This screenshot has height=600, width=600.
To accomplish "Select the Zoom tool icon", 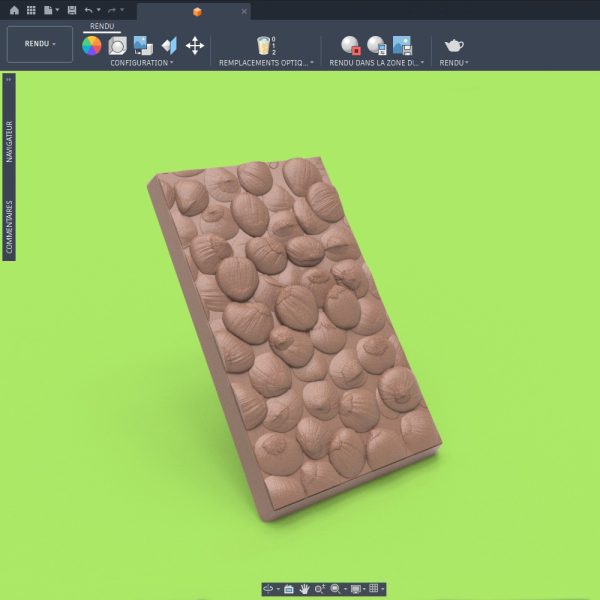I will (x=320, y=589).
